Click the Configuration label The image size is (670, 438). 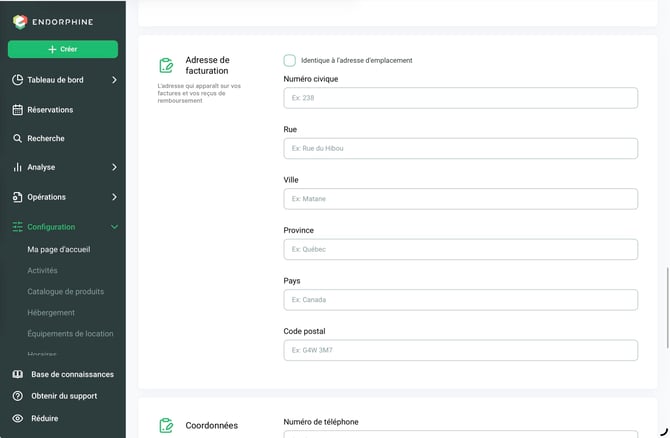[51, 227]
